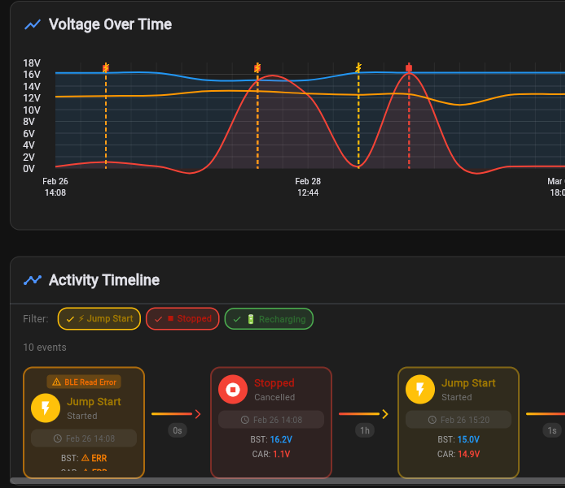Click the second jump start marker near chart peak
Screen dimensions: 566x488
pyautogui.click(x=257, y=67)
